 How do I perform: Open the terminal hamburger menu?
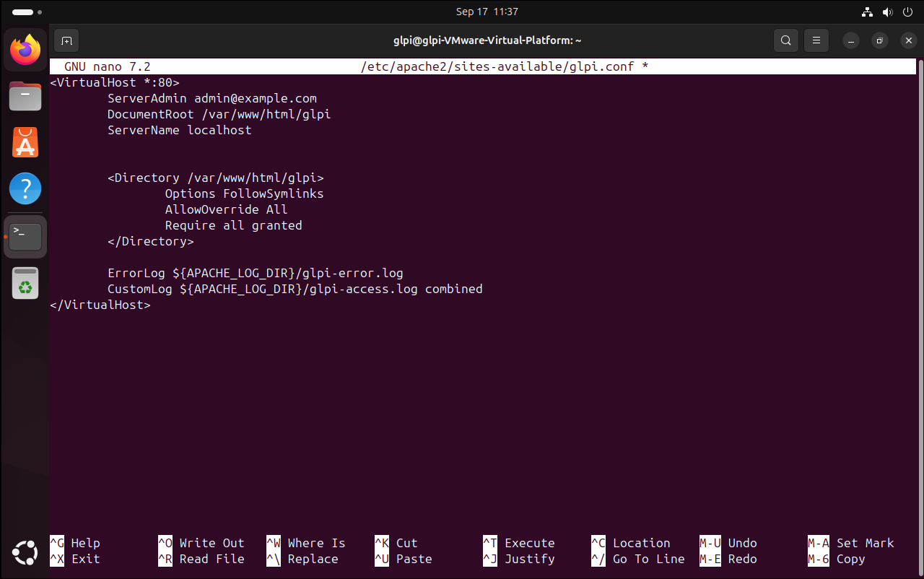point(816,40)
